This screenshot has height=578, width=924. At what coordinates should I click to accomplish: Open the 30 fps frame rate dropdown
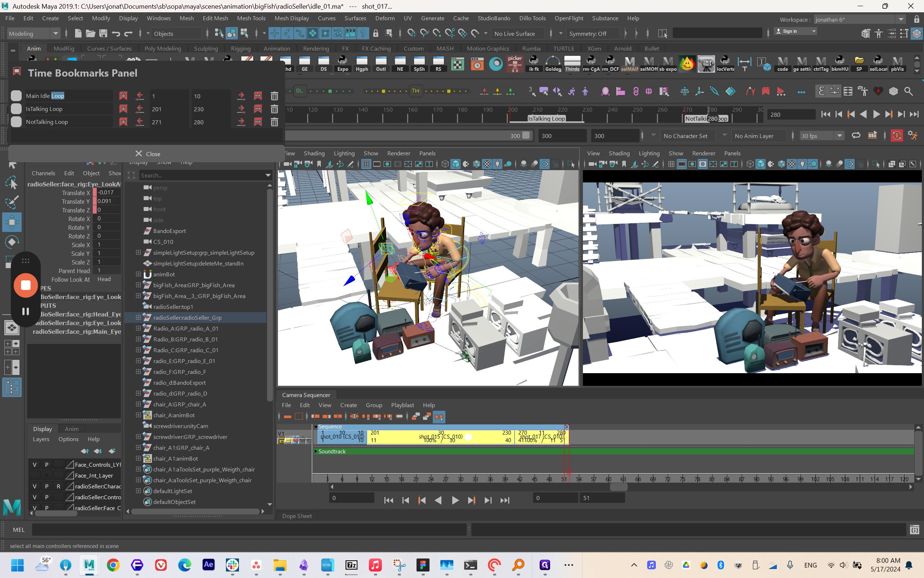tap(821, 136)
